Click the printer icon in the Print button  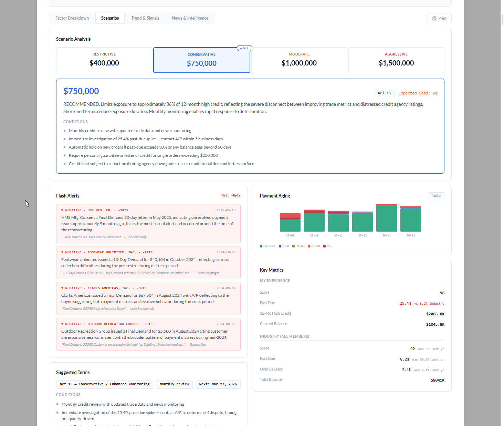click(434, 18)
